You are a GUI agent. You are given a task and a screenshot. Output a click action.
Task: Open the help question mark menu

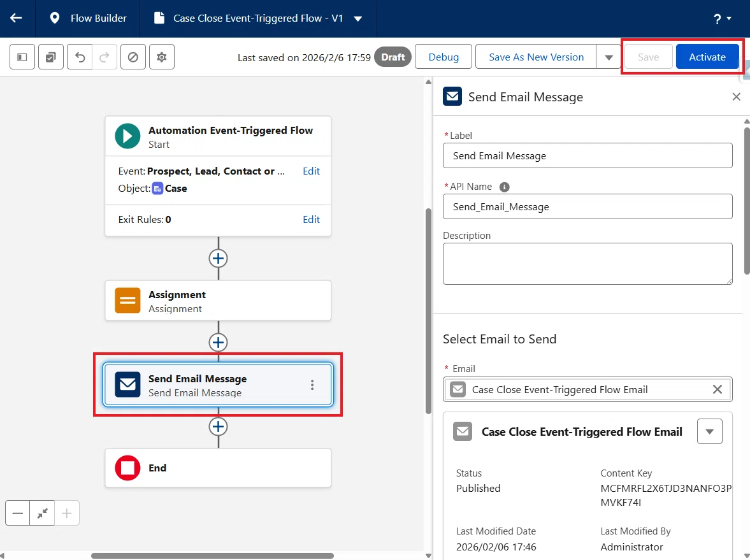(722, 18)
